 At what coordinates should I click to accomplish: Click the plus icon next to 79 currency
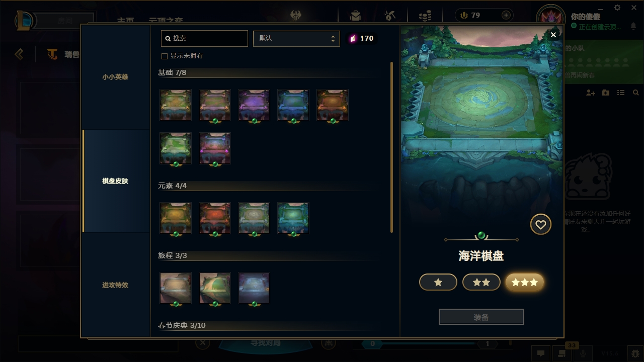point(506,15)
